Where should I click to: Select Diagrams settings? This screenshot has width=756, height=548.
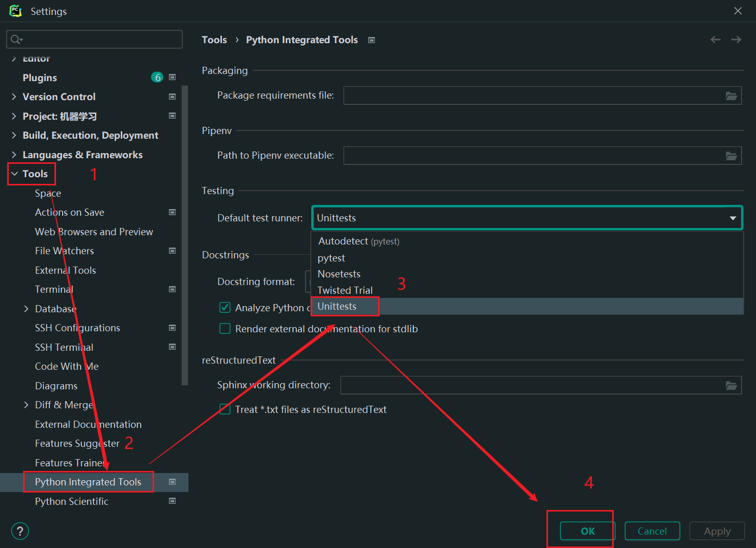pyautogui.click(x=56, y=386)
